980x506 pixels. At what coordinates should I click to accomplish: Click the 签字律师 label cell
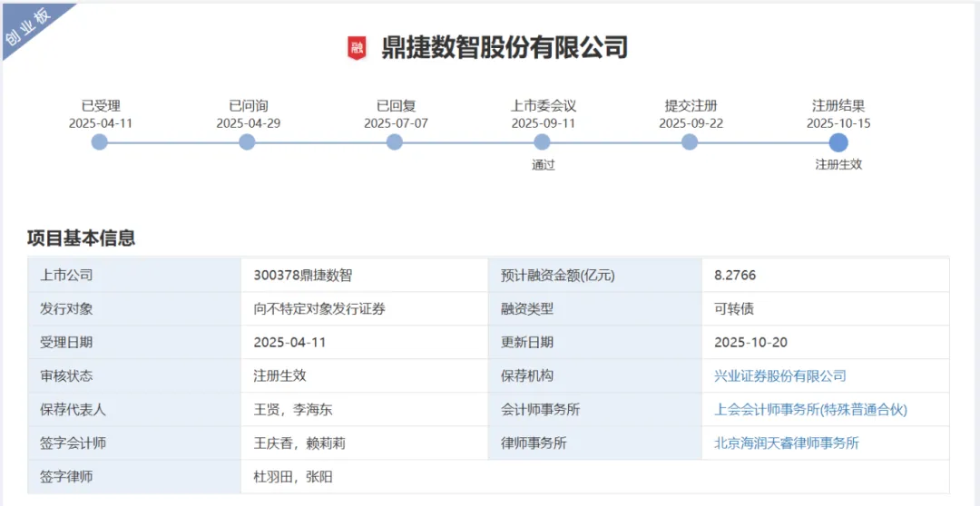(134, 477)
